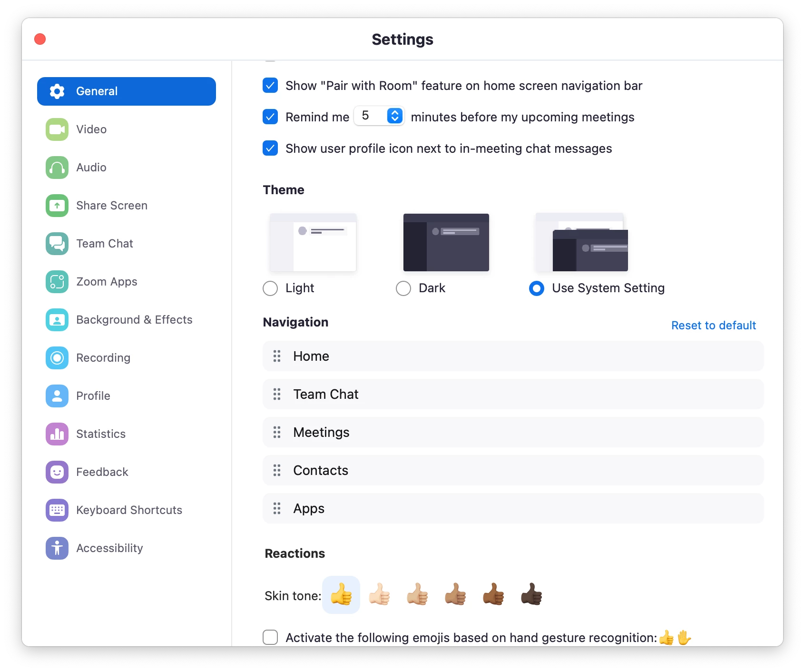This screenshot has height=672, width=805.
Task: Click the Share Screen icon
Action: 57,206
